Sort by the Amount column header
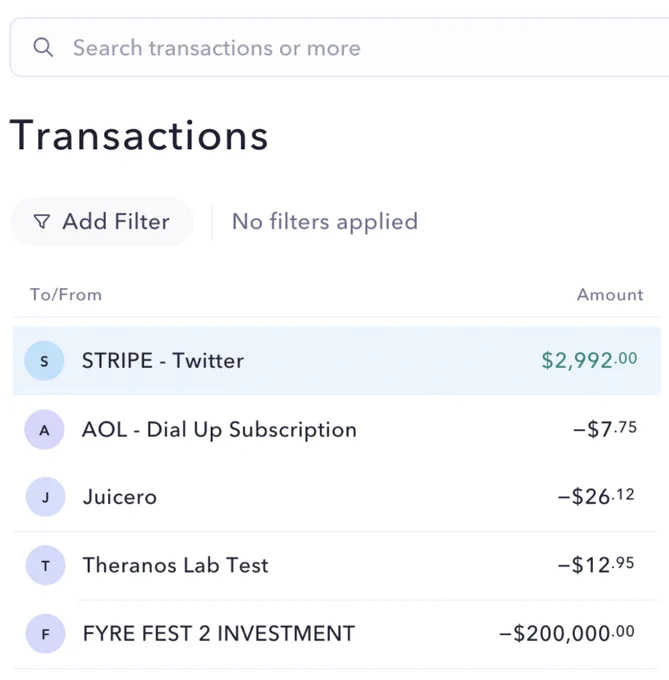Screen dimensions: 669x680 pos(610,295)
